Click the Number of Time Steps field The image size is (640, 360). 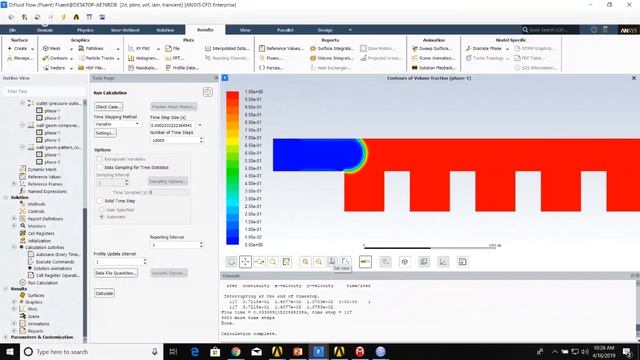point(174,140)
